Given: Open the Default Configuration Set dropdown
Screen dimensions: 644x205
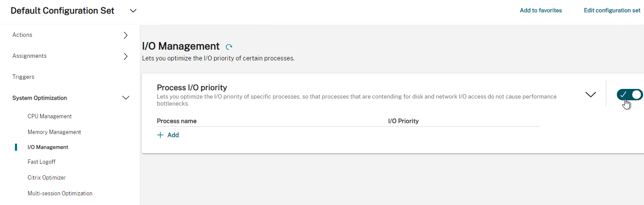Looking at the screenshot, I should pyautogui.click(x=133, y=11).
